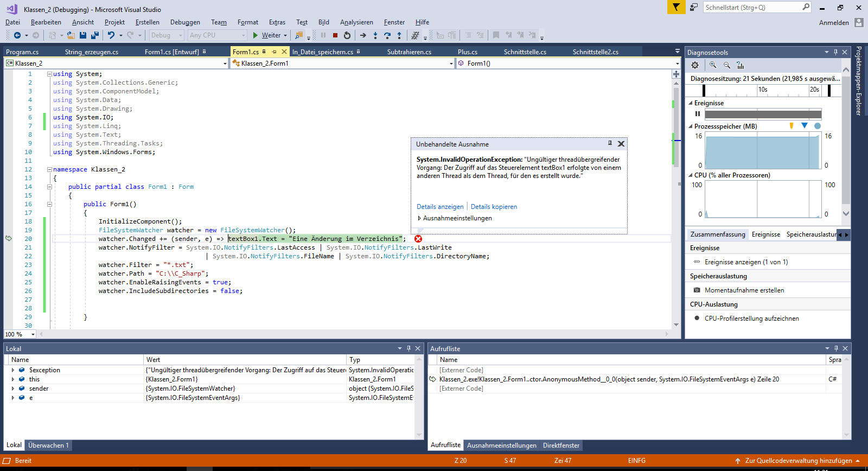Click the red error icon on line 20
The image size is (868, 471).
(418, 239)
